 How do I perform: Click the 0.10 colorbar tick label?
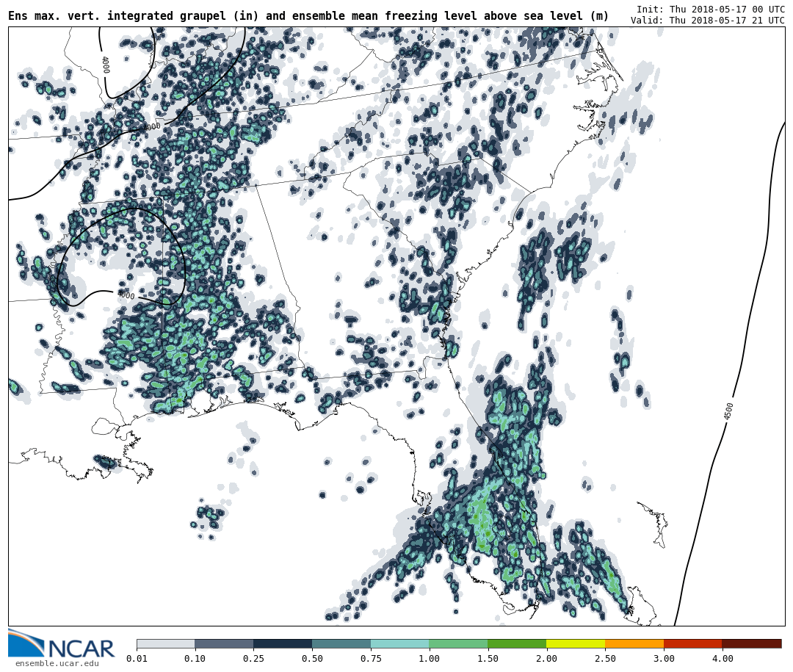pyautogui.click(x=195, y=658)
